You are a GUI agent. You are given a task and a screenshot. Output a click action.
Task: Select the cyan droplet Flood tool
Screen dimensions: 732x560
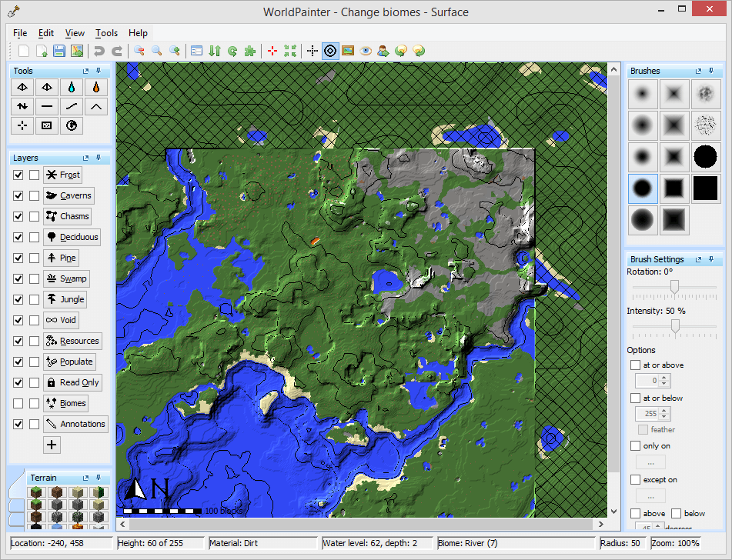pyautogui.click(x=72, y=87)
